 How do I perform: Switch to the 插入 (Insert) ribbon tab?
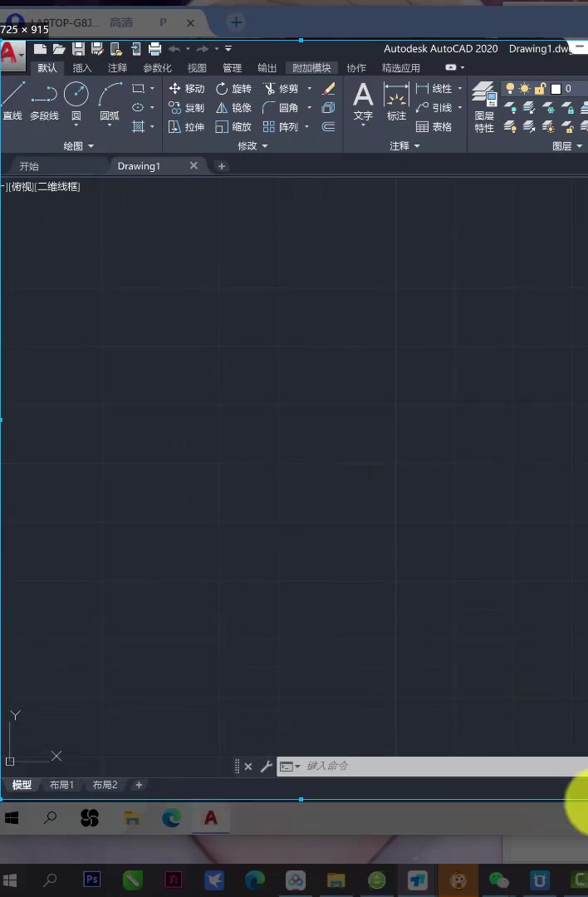(82, 68)
